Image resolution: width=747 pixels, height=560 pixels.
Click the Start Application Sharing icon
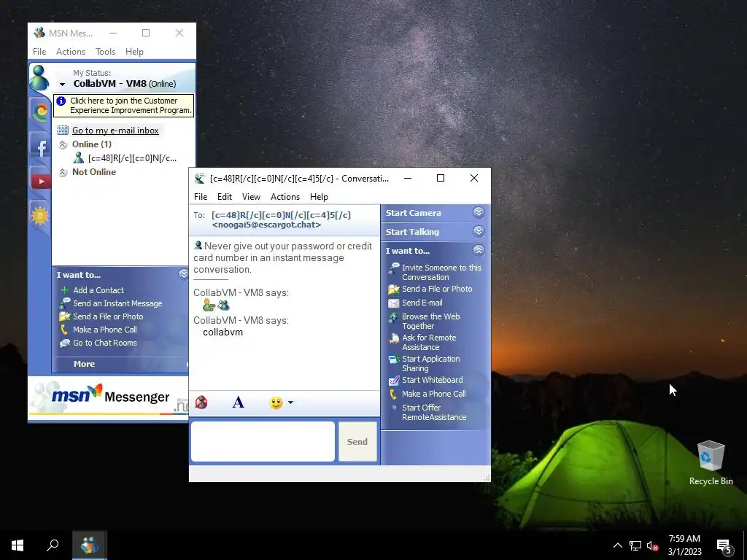coord(394,359)
